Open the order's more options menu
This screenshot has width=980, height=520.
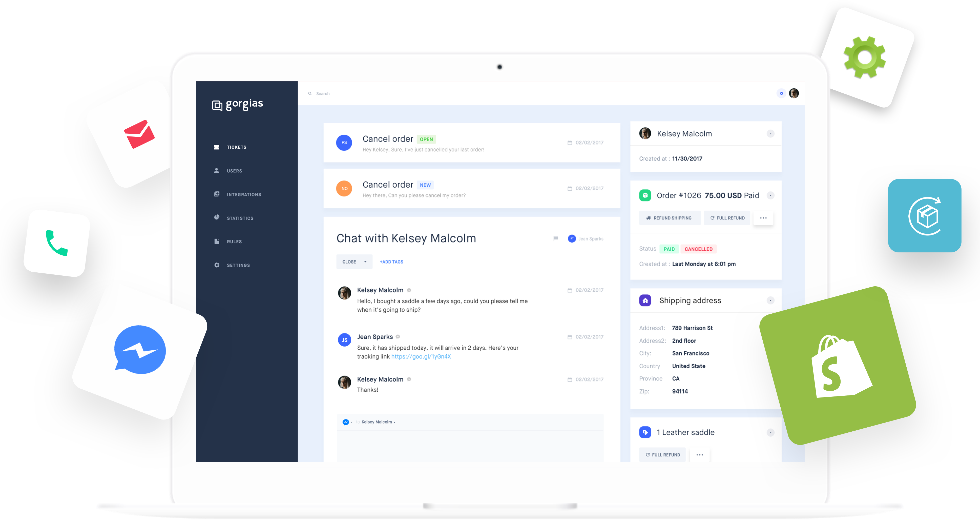pos(763,218)
